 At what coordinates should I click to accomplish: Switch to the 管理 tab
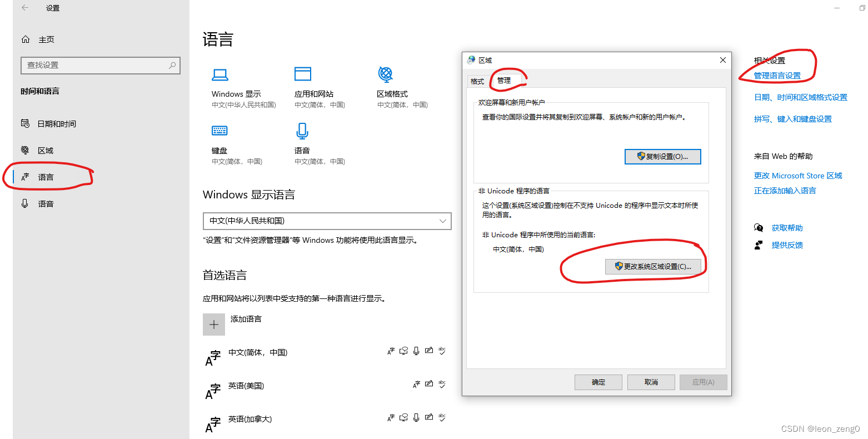pos(504,81)
